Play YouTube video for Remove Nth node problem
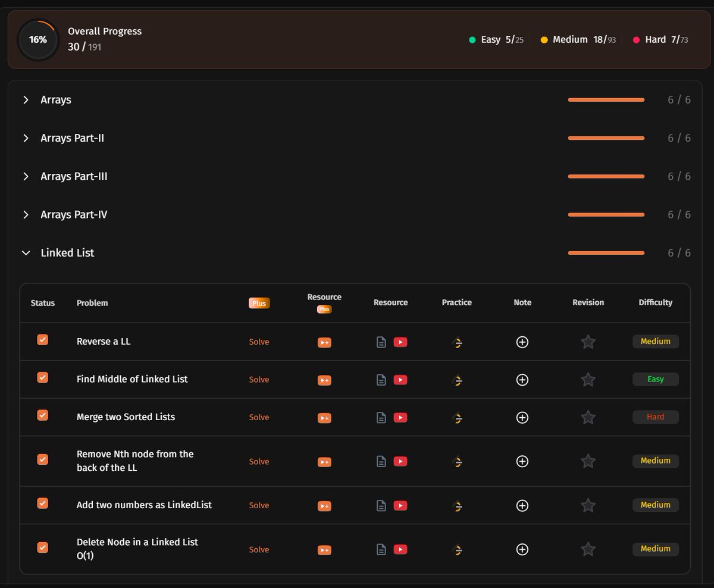 (x=400, y=461)
